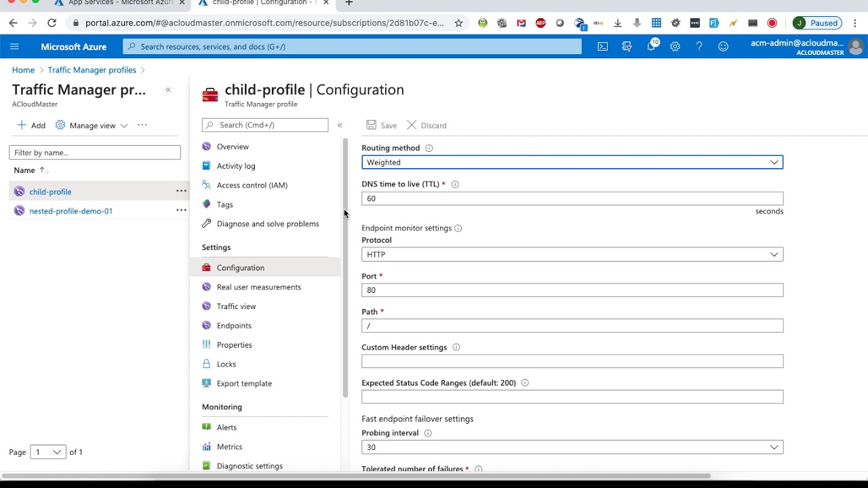Open nested-profile-demo-01 profile
This screenshot has width=868, height=488.
(x=71, y=211)
